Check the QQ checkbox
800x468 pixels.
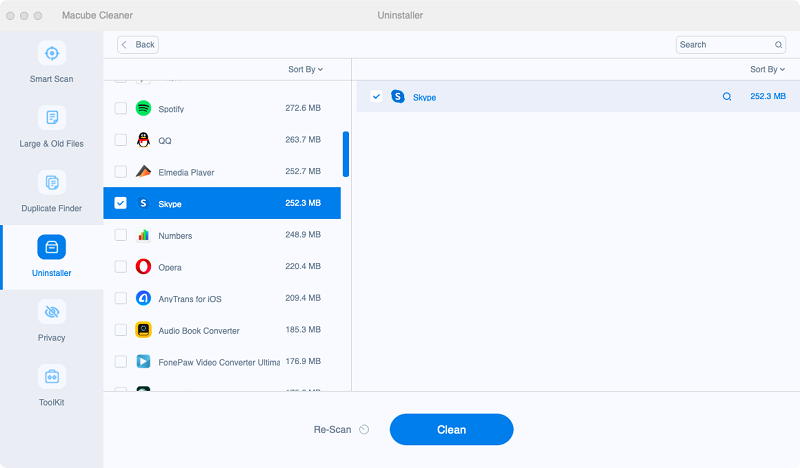[x=120, y=140]
